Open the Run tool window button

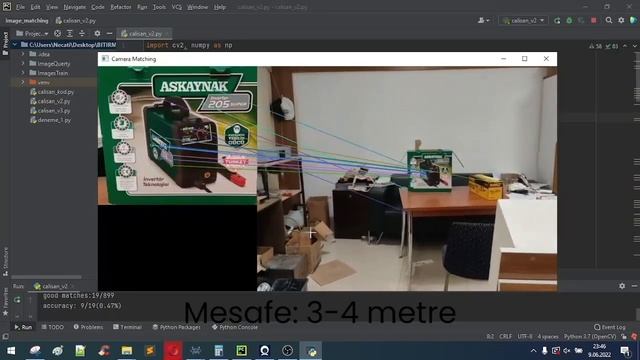(x=23, y=327)
